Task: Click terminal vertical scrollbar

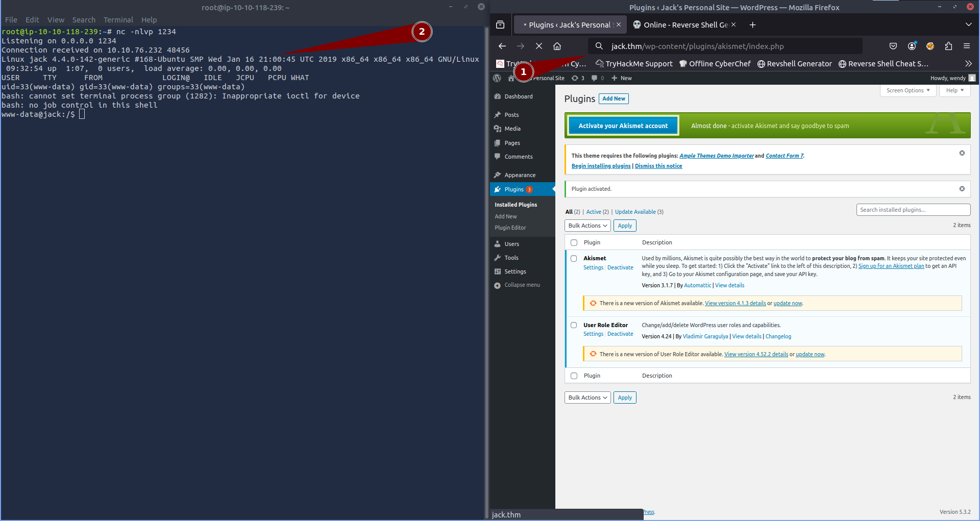Action: point(486,272)
